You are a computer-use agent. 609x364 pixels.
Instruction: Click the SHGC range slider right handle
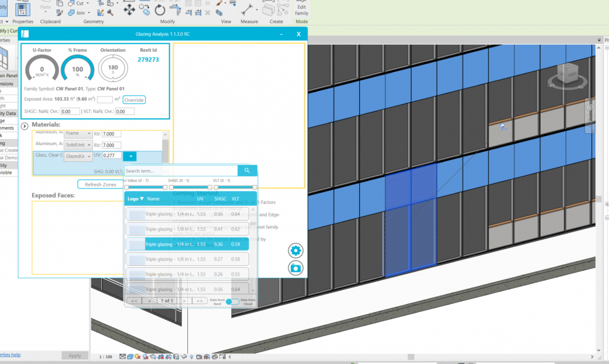(210, 187)
